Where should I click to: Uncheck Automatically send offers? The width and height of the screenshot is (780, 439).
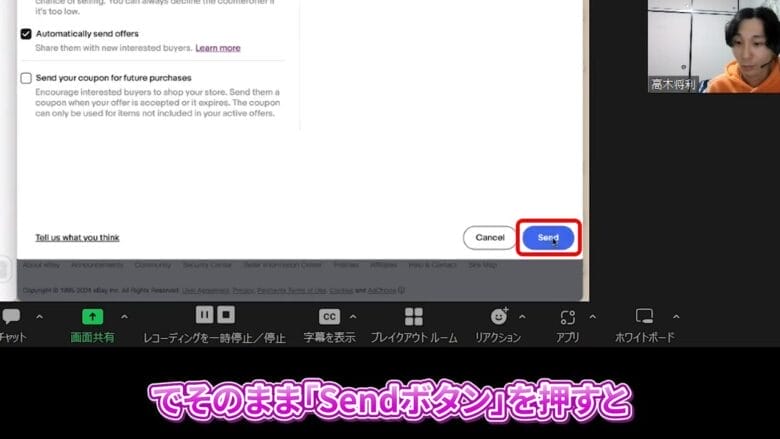[x=26, y=34]
